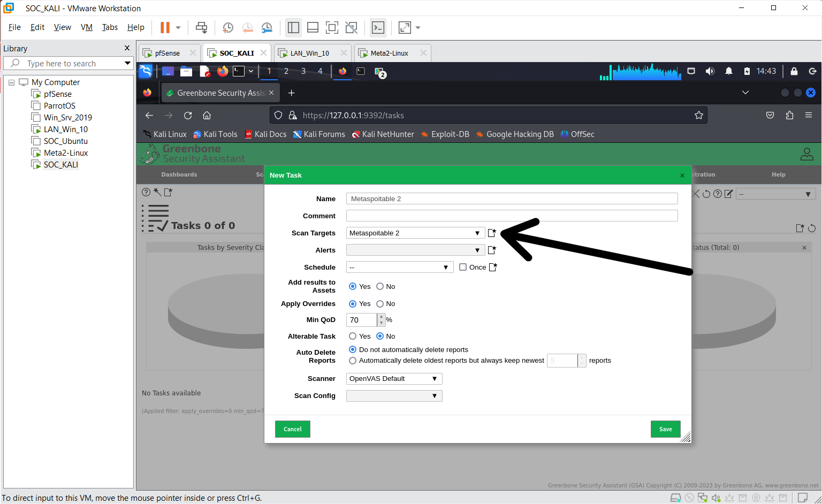Click the task Name field
This screenshot has height=504, width=822.
pos(512,198)
